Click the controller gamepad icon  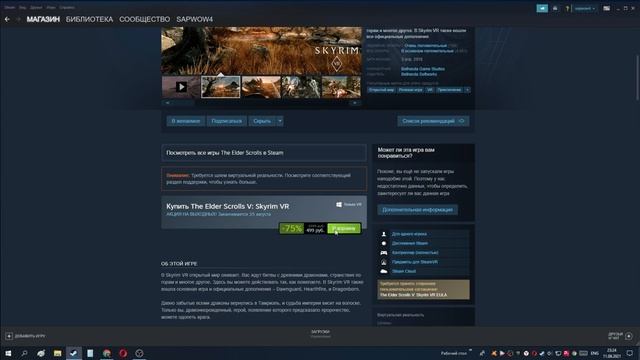point(384,253)
